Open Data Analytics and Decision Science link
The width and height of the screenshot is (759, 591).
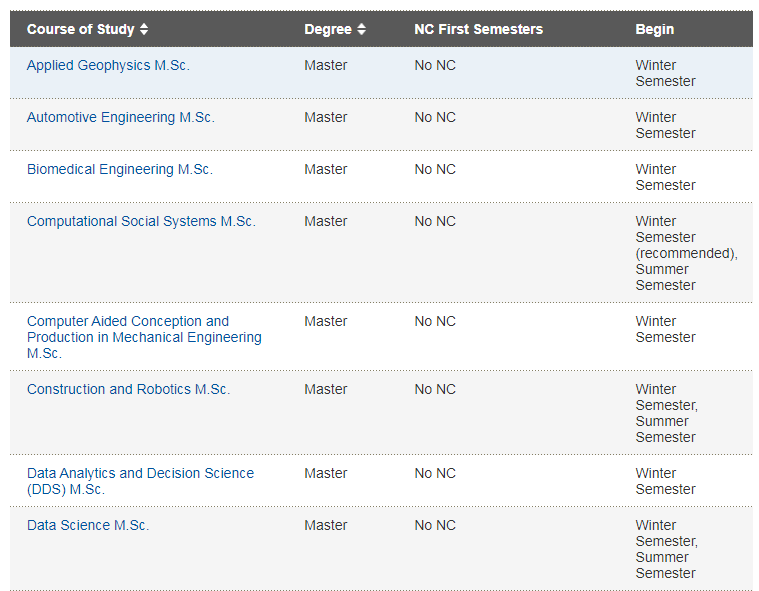point(140,481)
